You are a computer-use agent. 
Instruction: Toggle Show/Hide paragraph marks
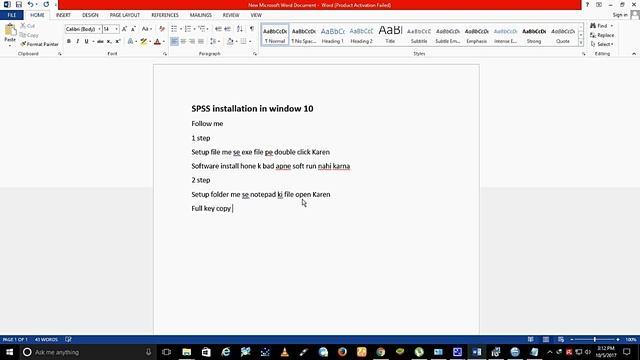(252, 29)
